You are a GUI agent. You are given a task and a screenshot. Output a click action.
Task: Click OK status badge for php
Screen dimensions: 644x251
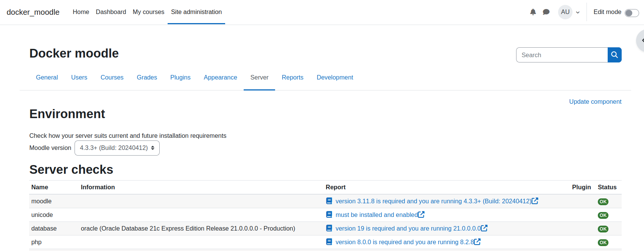tap(603, 243)
